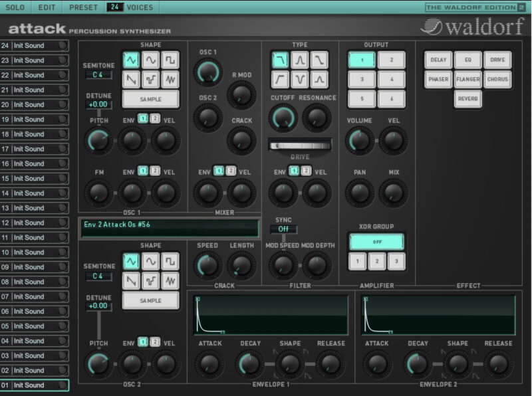The image size is (532, 396).
Task: Choose the noise waveform in Osc 1 Shape
Action: (170, 78)
